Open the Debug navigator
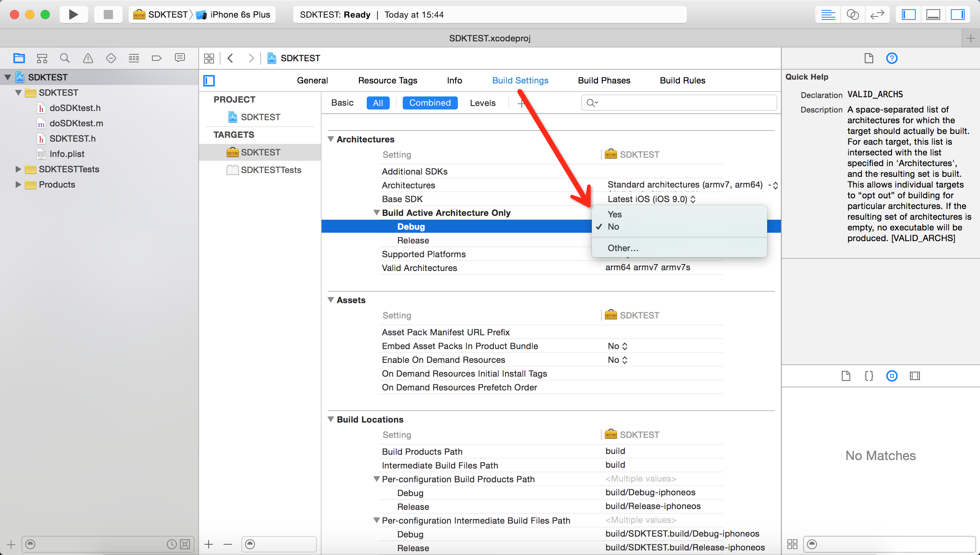Image resolution: width=980 pixels, height=555 pixels. (x=134, y=58)
